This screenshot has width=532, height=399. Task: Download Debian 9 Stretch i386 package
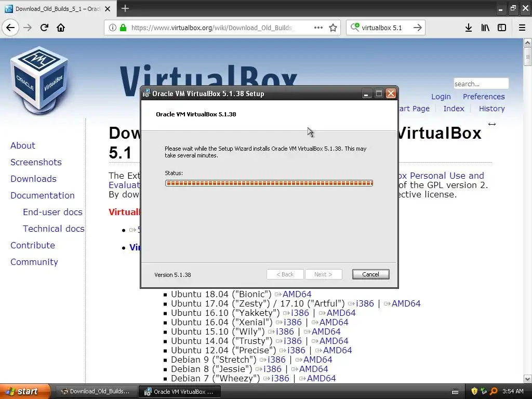276,360
